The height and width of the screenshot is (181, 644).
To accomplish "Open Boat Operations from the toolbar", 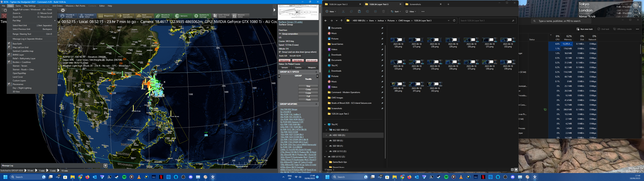I will pos(144,16).
